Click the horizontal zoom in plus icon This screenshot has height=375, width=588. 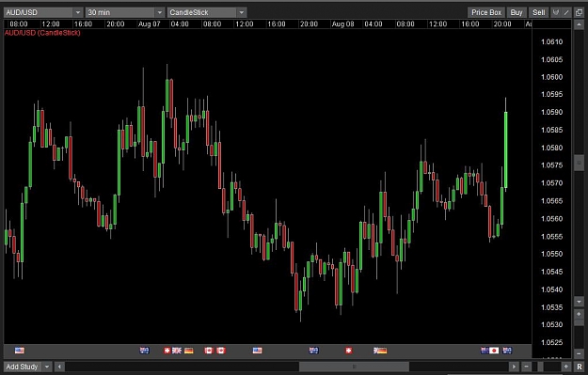click(x=566, y=367)
